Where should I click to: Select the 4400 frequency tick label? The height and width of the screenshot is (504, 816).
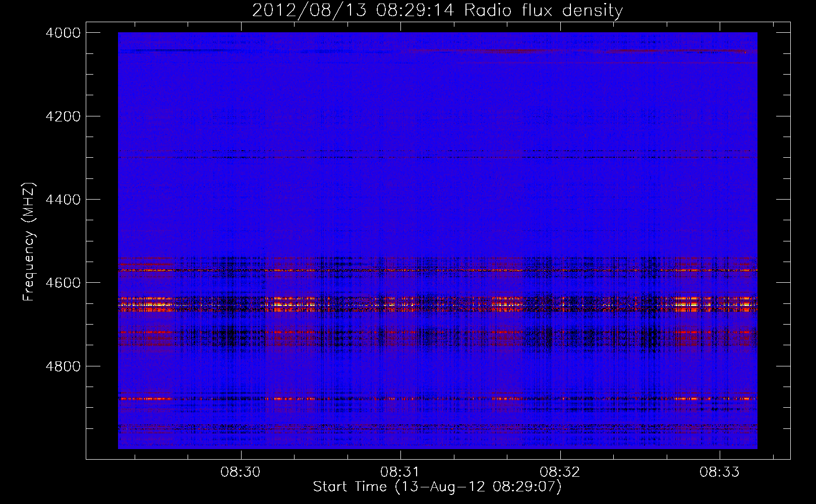click(63, 200)
